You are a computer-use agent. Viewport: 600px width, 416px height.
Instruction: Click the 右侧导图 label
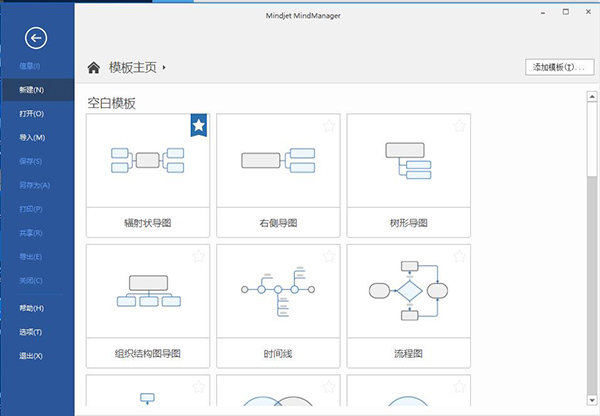pos(278,223)
